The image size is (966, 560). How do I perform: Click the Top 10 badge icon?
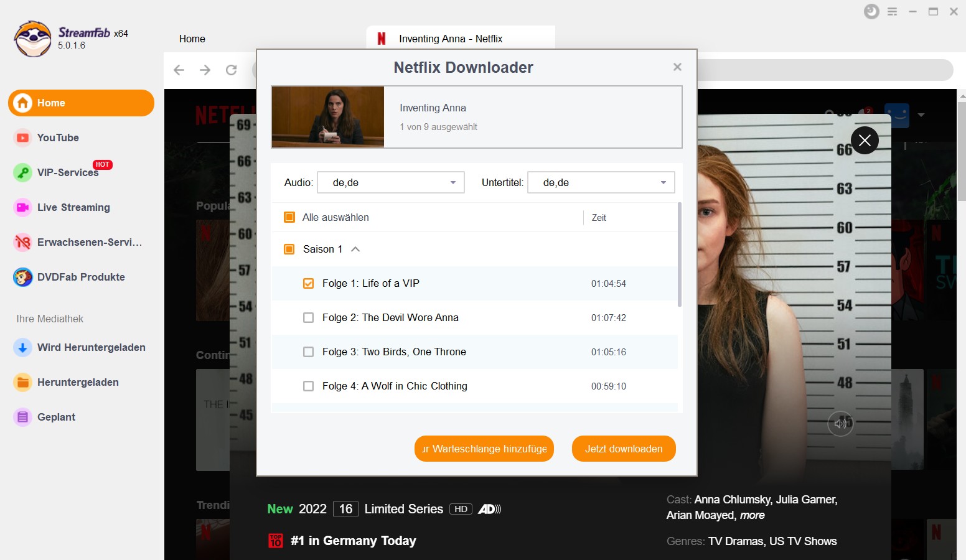point(276,541)
